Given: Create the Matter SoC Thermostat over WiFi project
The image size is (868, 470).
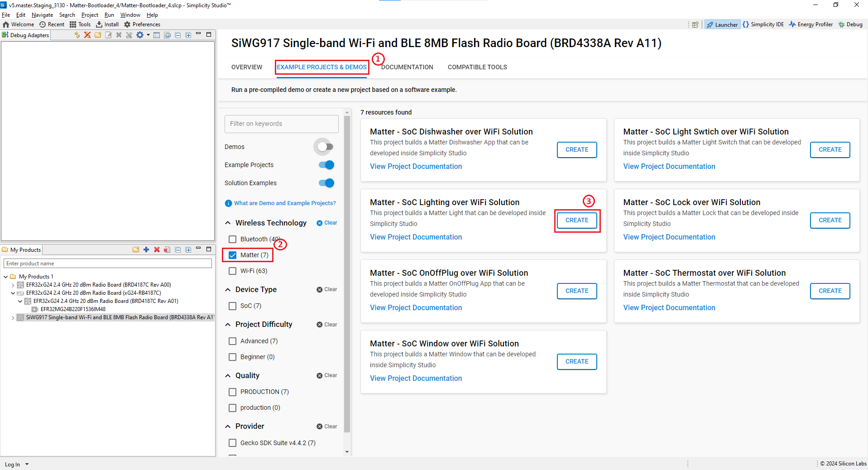Looking at the screenshot, I should [x=830, y=291].
